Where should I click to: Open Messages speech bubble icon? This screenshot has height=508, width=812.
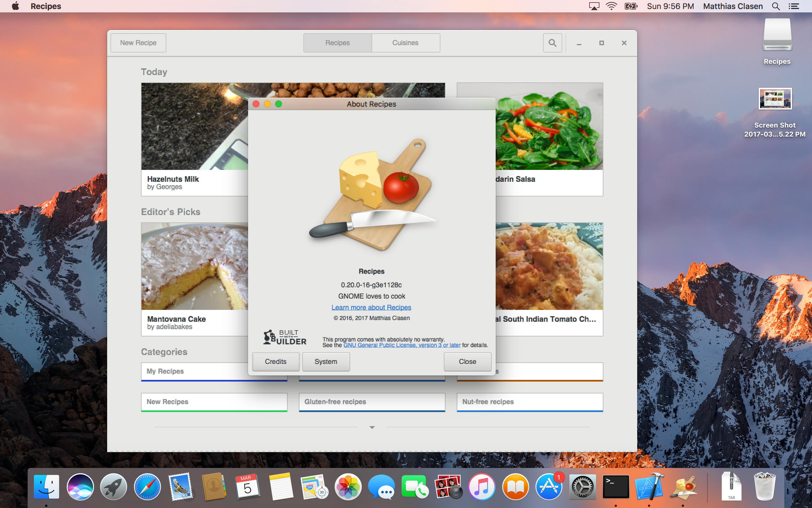381,487
